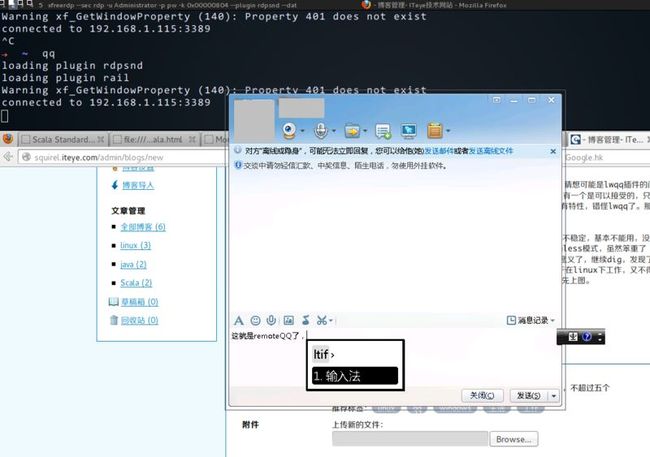Expand the applications dropdown arrow

click(448, 131)
